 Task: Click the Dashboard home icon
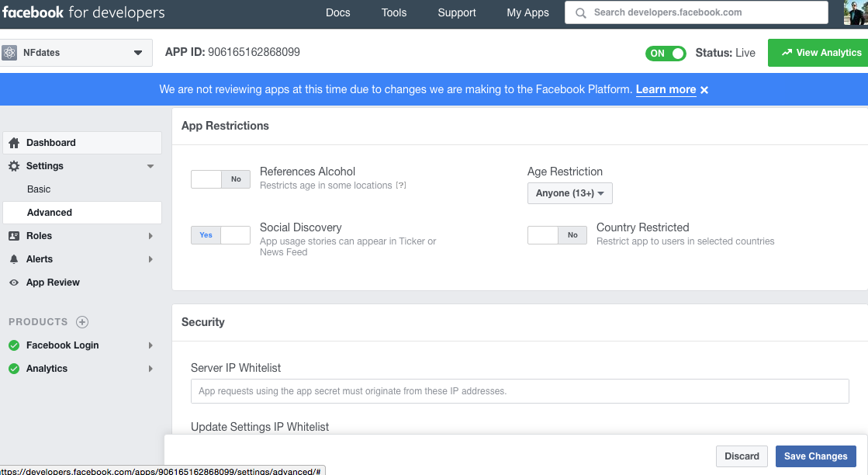14,143
